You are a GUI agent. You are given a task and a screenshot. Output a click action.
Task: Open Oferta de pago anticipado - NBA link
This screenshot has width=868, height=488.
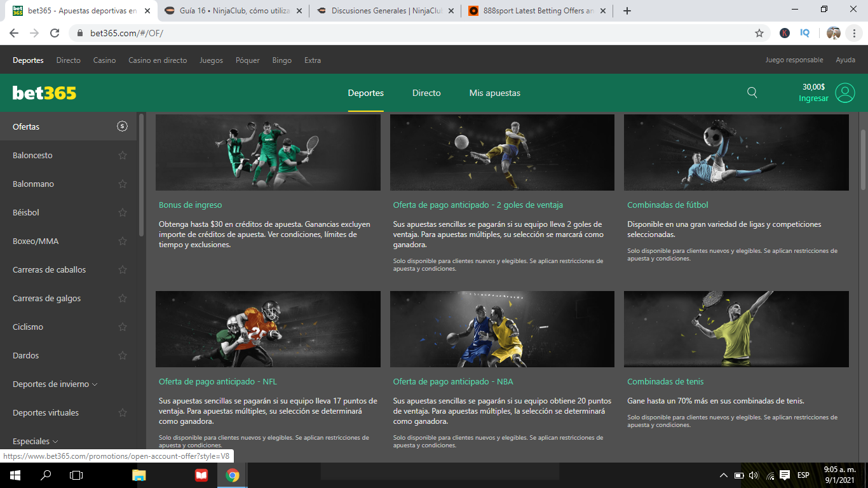click(453, 382)
